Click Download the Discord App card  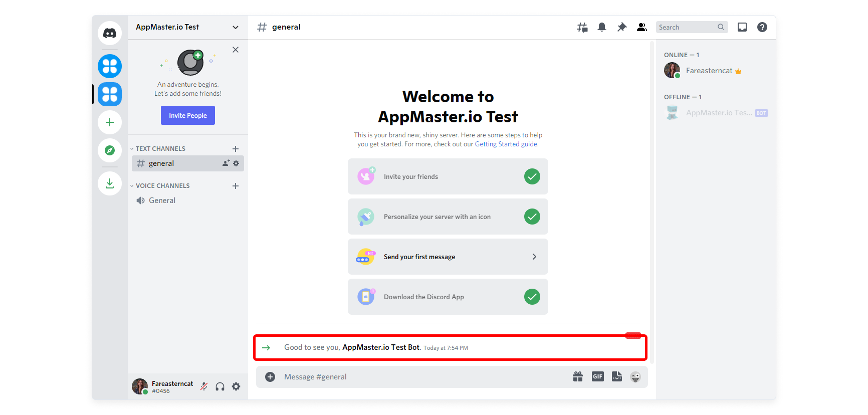(448, 297)
